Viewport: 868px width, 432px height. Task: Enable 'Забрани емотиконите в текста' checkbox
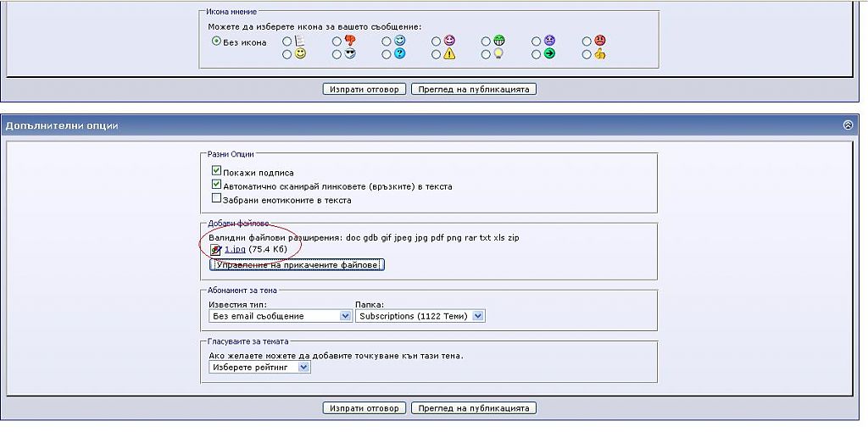coord(216,199)
